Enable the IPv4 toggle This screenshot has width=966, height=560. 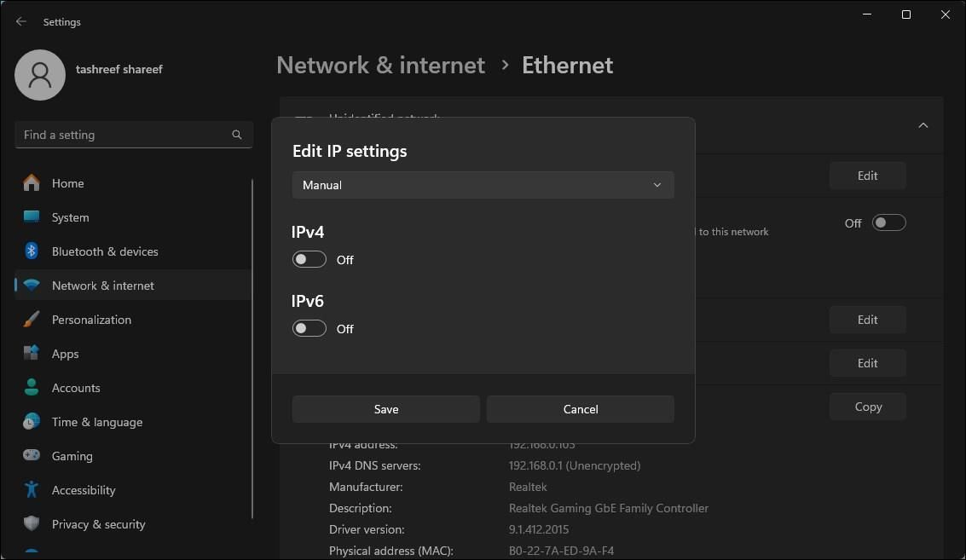coord(309,260)
